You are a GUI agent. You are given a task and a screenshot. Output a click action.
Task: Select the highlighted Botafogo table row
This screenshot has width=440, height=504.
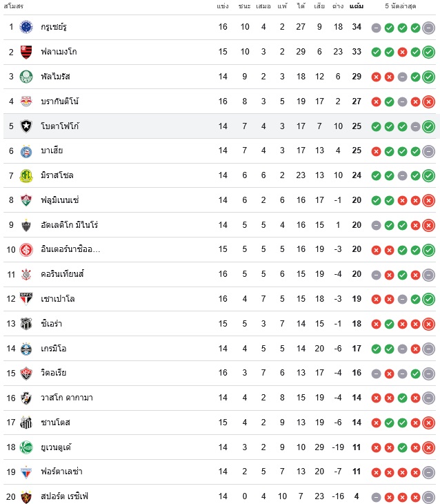[x=220, y=126]
